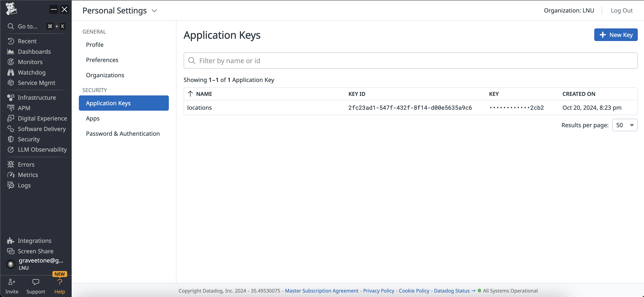Click the Monitors icon in sidebar
Viewport: 644px width, 297px height.
(11, 62)
